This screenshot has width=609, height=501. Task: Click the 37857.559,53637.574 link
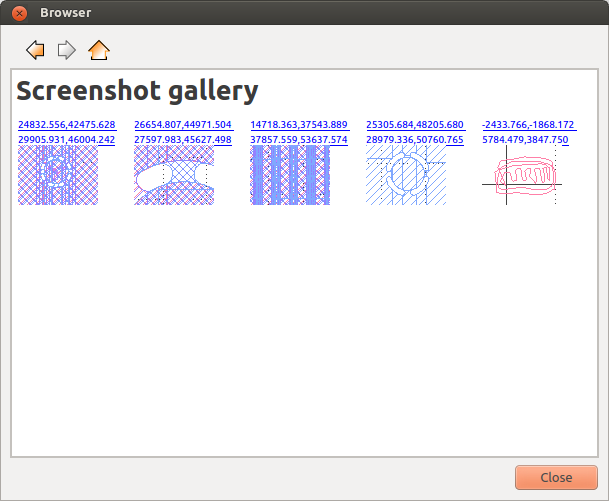click(x=298, y=140)
